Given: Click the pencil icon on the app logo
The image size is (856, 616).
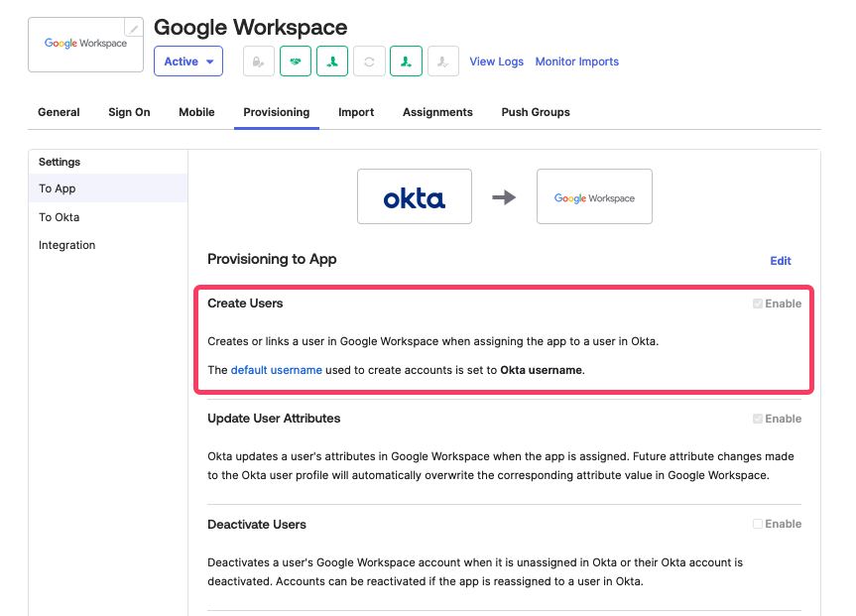Looking at the screenshot, I should tap(133, 28).
